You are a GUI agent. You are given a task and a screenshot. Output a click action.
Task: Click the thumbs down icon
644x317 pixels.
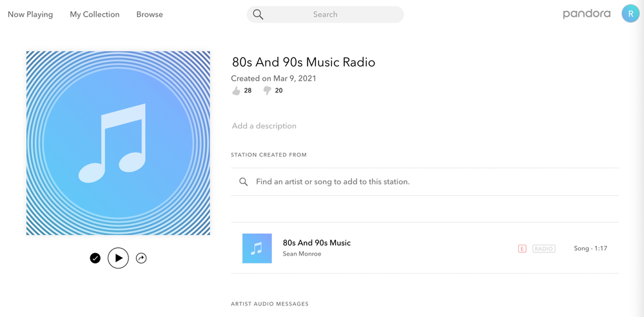pos(267,91)
